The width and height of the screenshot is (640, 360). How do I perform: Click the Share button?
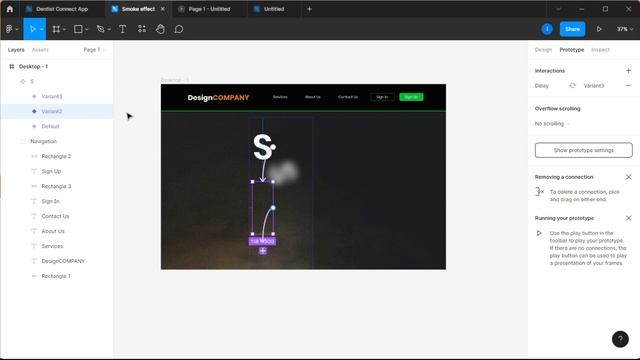point(572,29)
